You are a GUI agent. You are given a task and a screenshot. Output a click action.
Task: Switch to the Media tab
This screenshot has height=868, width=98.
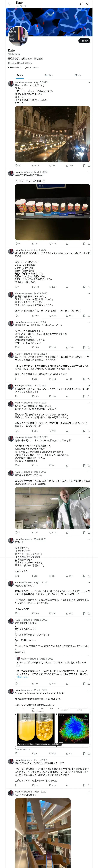pyautogui.click(x=78, y=75)
